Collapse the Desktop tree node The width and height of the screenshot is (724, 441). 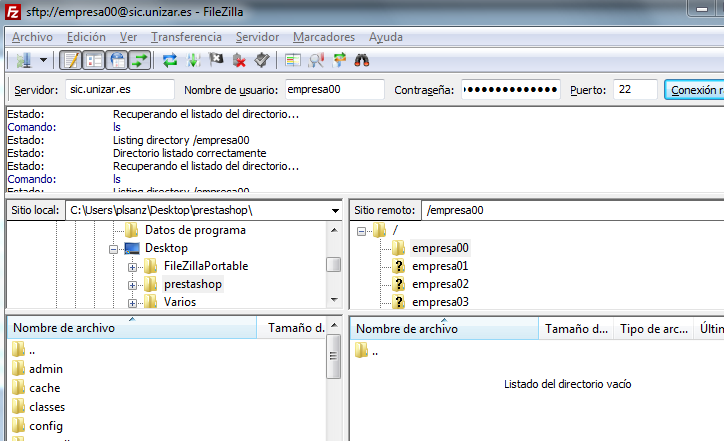point(113,249)
